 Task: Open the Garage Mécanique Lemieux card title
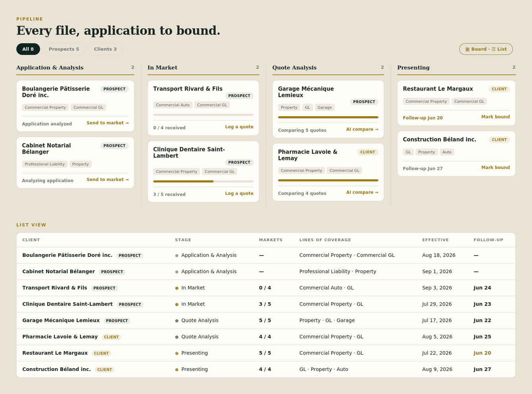[x=306, y=92]
